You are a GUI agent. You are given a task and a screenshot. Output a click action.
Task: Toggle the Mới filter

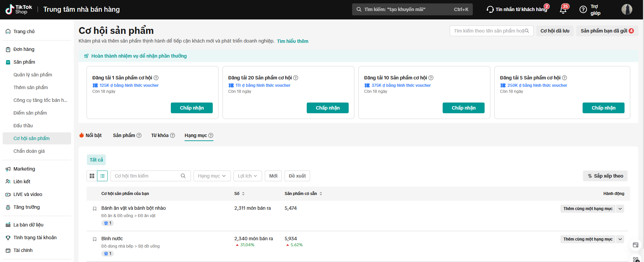[x=273, y=176]
